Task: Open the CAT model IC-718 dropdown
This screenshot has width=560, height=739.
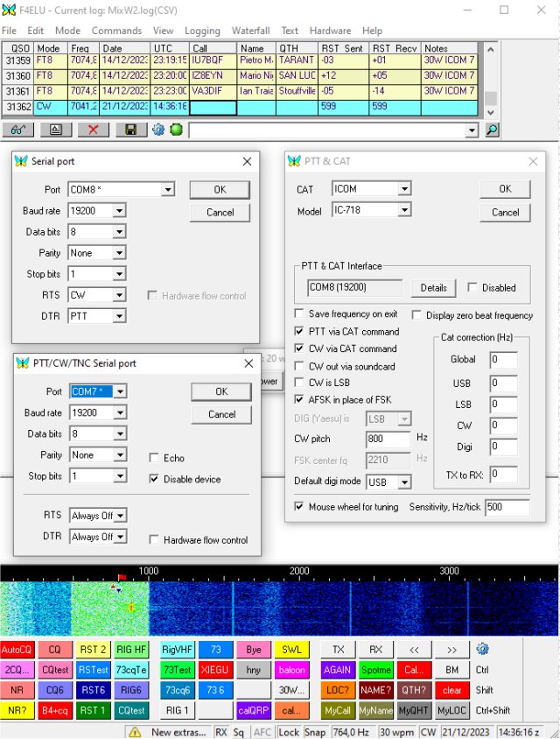Action: point(404,210)
